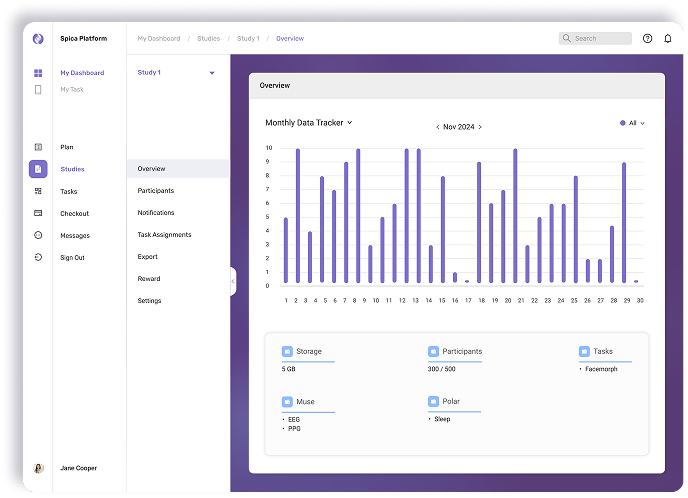
Task: Open the Messages sidebar item
Action: (x=75, y=236)
